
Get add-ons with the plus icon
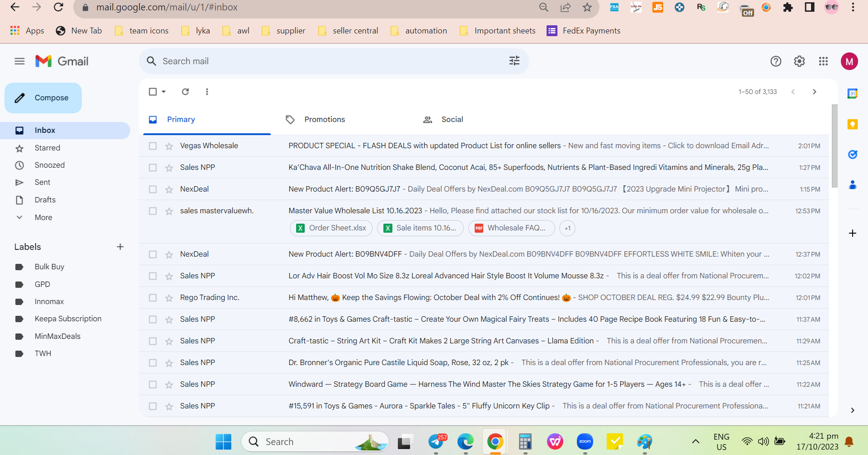point(853,233)
